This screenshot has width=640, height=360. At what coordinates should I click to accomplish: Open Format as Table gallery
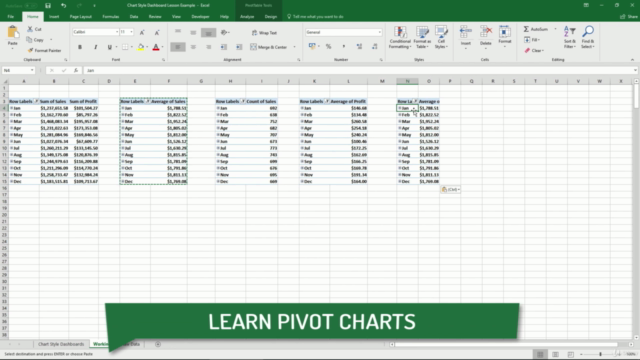[422, 37]
